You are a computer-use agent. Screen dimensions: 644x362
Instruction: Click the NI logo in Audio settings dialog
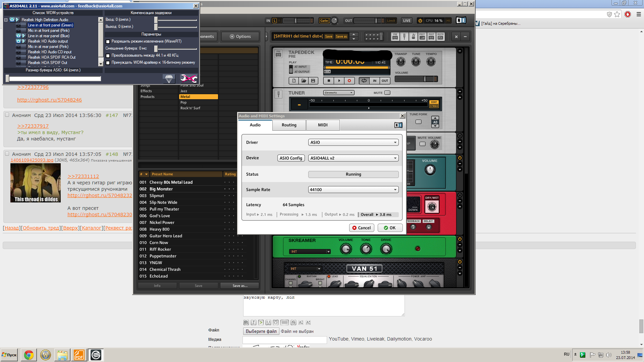[398, 125]
